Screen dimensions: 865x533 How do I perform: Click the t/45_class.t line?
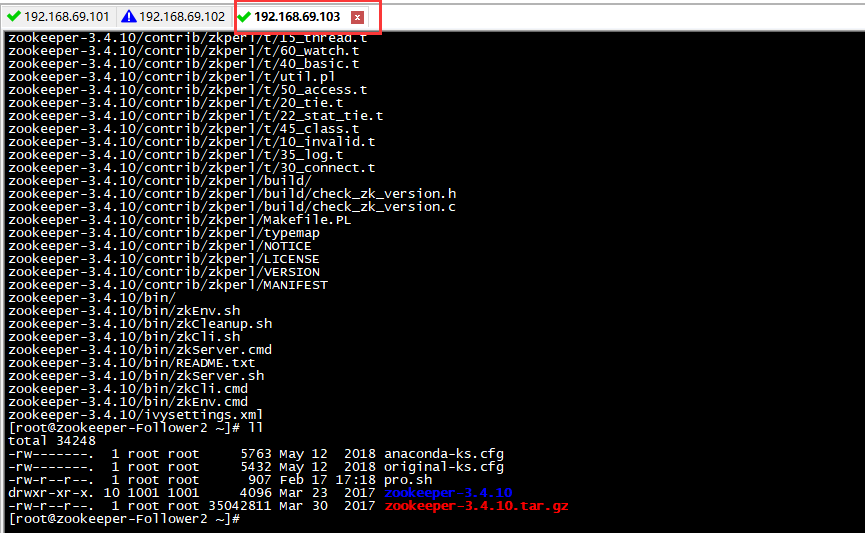[184, 129]
